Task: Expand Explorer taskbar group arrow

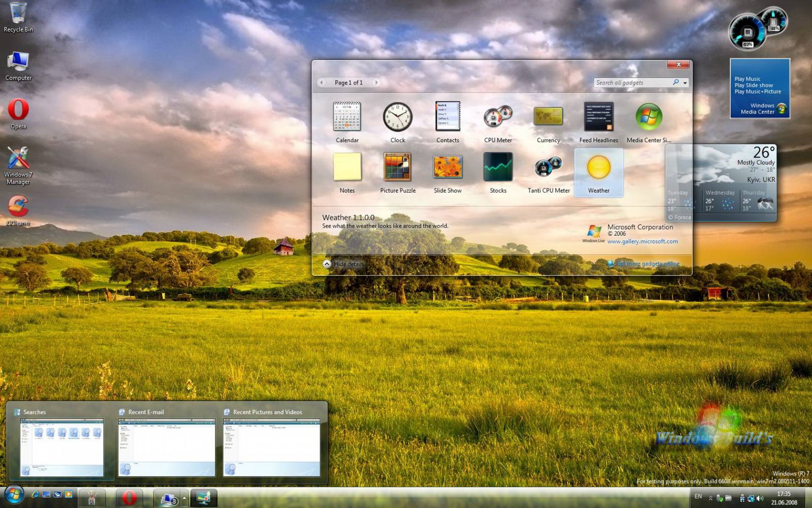Action: [x=184, y=498]
